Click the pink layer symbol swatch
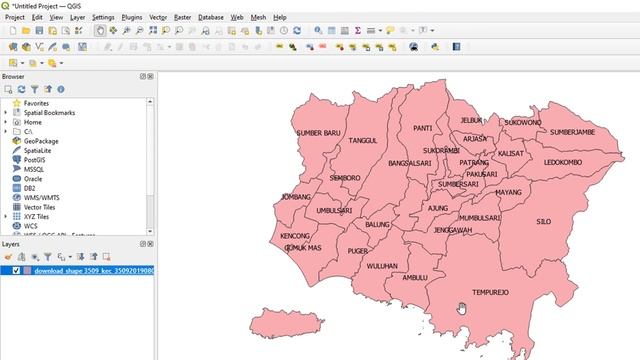The height and width of the screenshot is (360, 640). pyautogui.click(x=27, y=271)
